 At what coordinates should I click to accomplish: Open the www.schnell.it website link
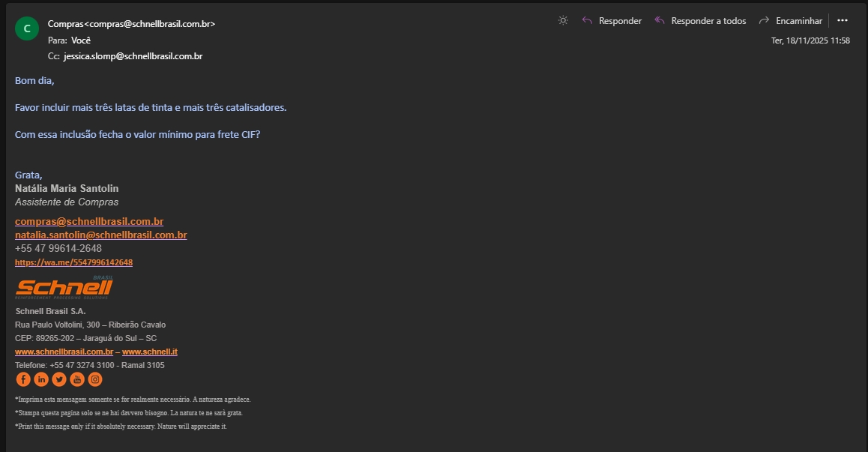tap(150, 352)
